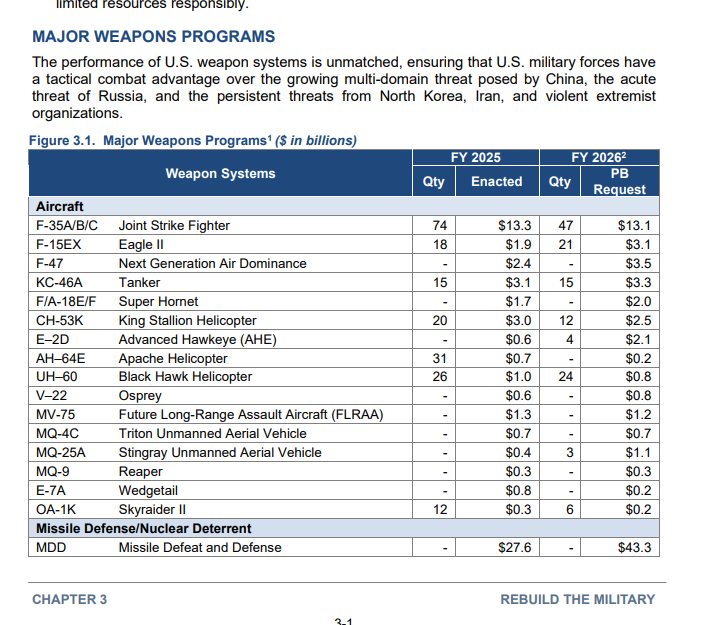Image resolution: width=703 pixels, height=625 pixels.
Task: Click the Black Hawk enacted value $1.0
Action: (x=518, y=377)
